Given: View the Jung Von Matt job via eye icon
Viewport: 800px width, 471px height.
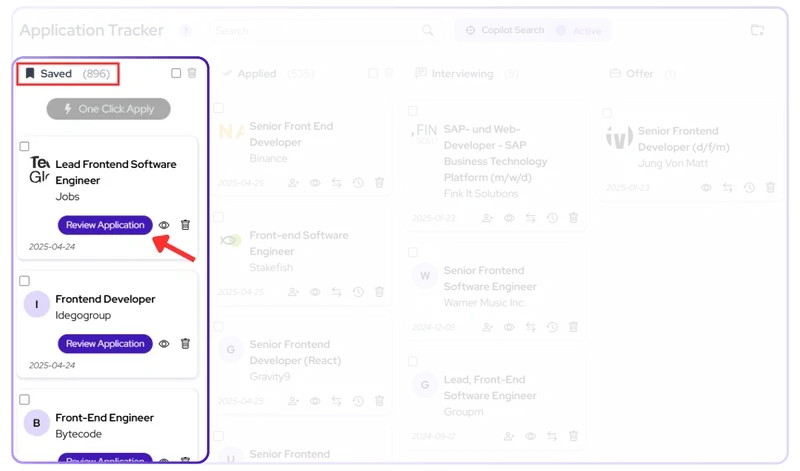Looking at the screenshot, I should pyautogui.click(x=706, y=188).
